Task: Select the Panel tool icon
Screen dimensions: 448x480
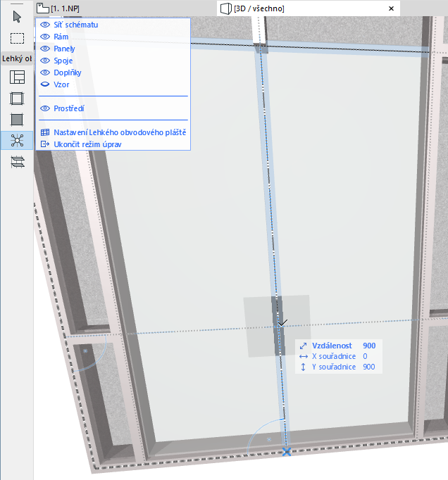Action: pos(17,120)
